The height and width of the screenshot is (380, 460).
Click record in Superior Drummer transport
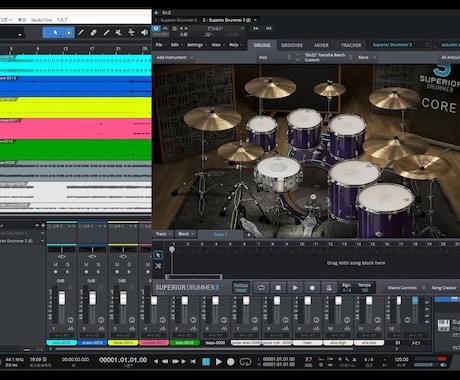[x=312, y=288]
